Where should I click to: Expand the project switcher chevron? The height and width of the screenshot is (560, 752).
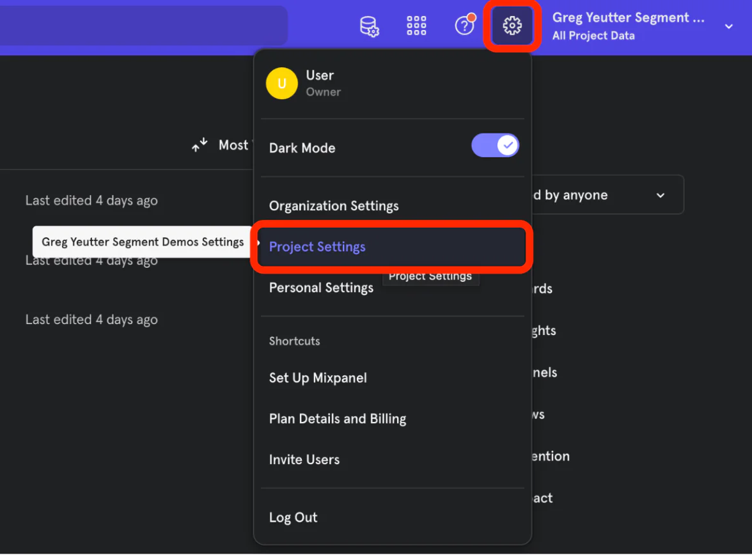pyautogui.click(x=728, y=26)
